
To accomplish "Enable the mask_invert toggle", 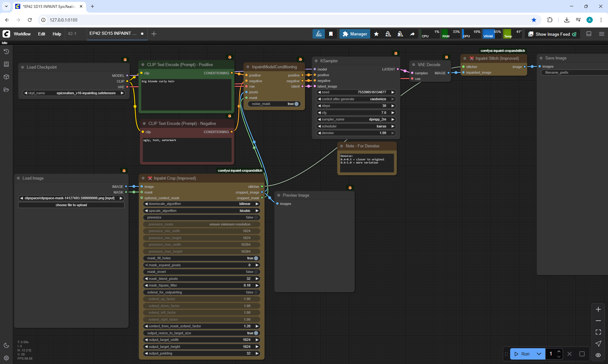I will 256,272.
